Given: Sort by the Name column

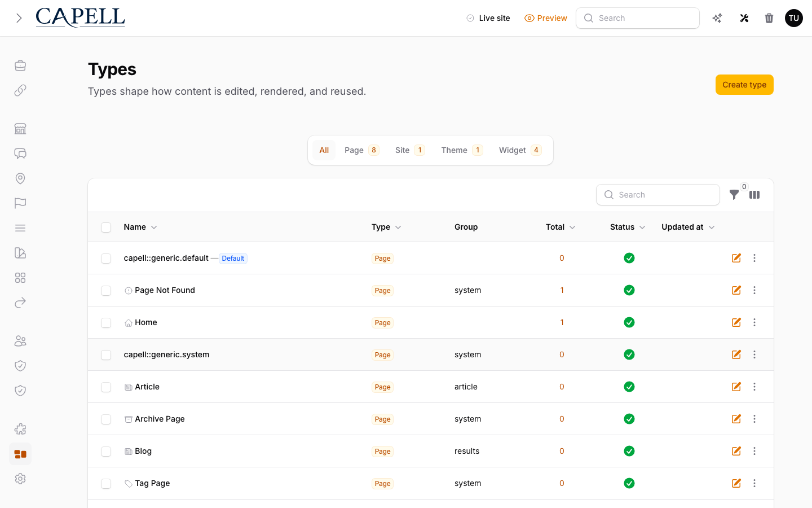Looking at the screenshot, I should pos(140,227).
